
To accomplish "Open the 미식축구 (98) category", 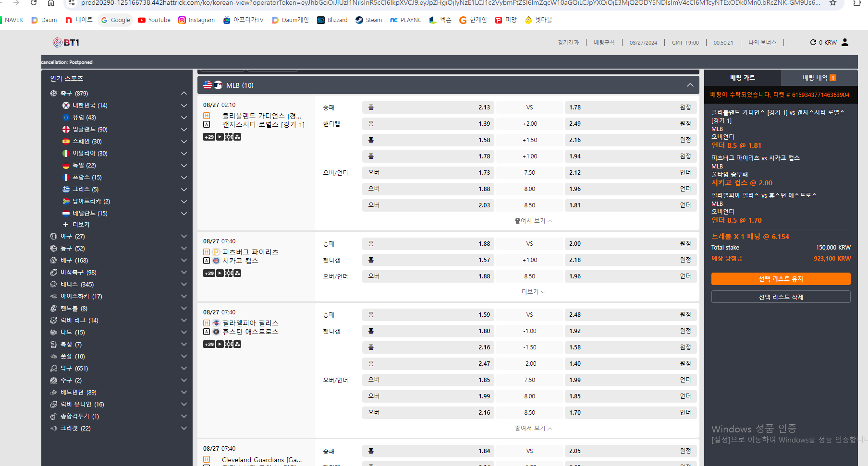I will tap(118, 272).
